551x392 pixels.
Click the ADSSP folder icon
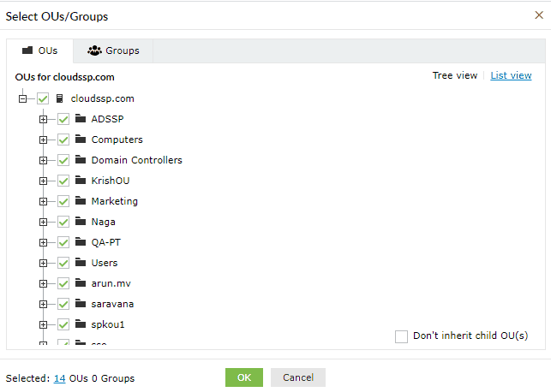[x=81, y=119]
